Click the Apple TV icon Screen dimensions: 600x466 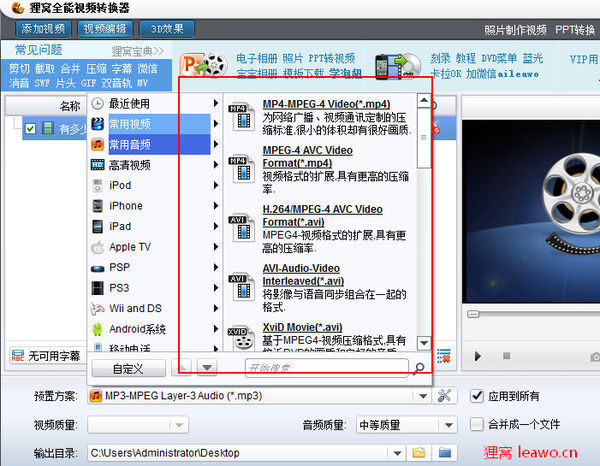(98, 247)
